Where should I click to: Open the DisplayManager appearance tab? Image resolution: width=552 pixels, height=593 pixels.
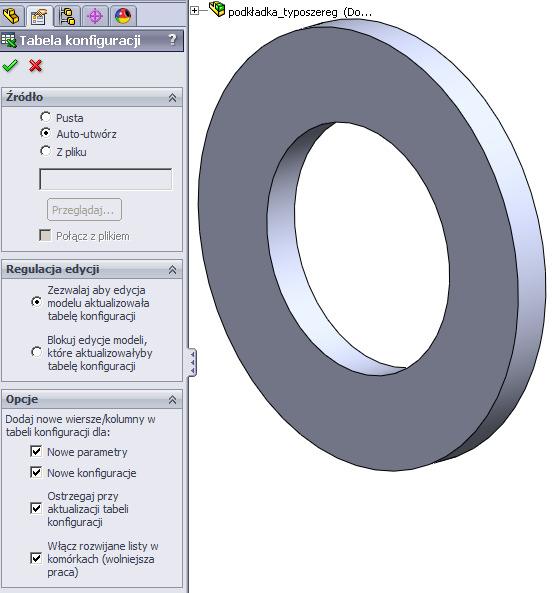coord(123,16)
